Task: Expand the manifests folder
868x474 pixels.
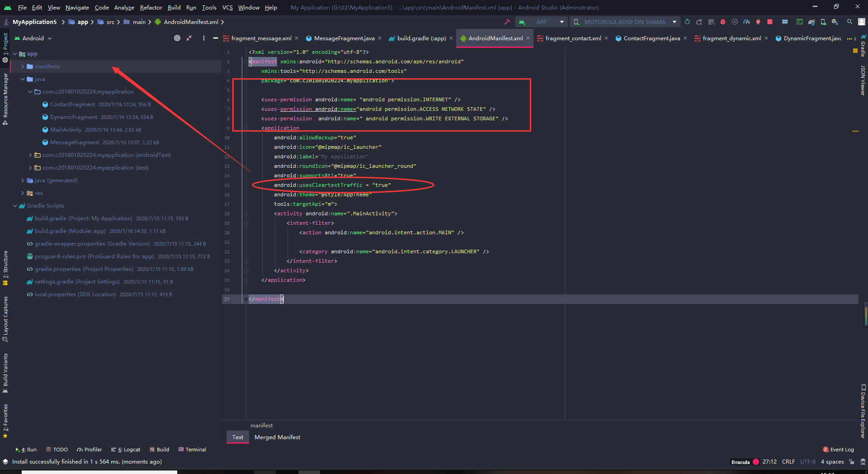Action: [23, 66]
